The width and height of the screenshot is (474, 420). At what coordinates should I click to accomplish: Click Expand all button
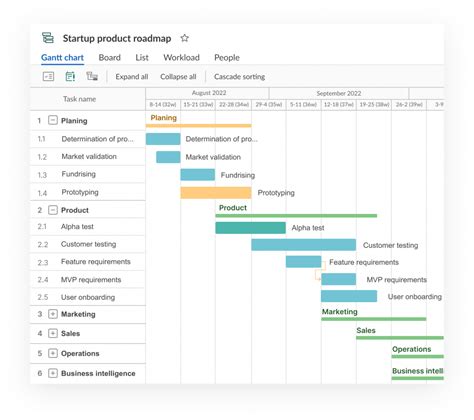(132, 77)
